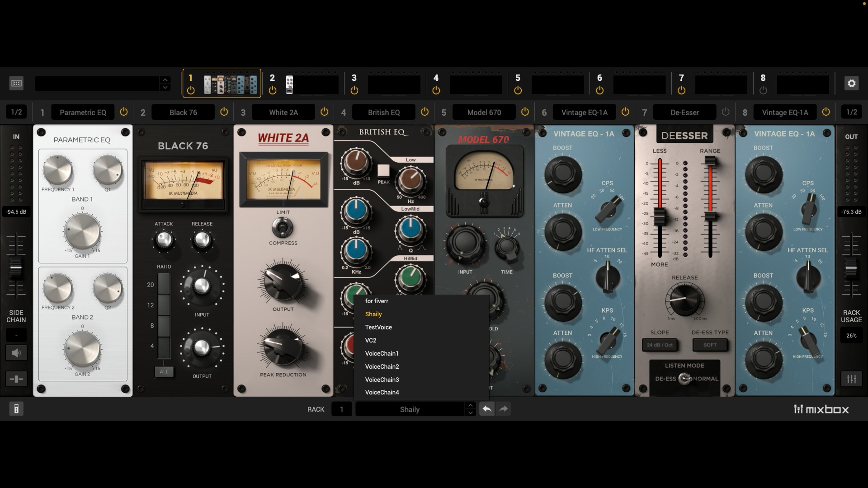Select the 'for fiverr' preset

pyautogui.click(x=421, y=301)
